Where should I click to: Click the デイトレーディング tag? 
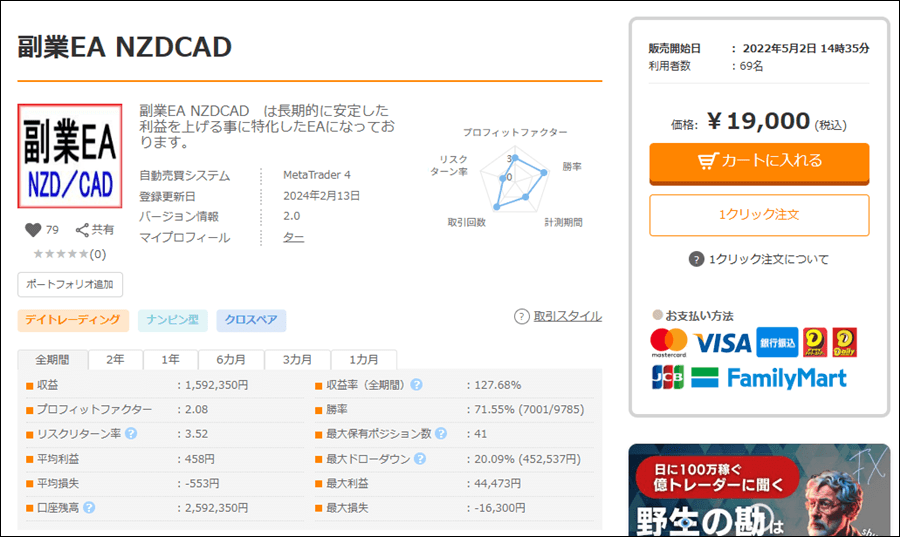pos(73,320)
